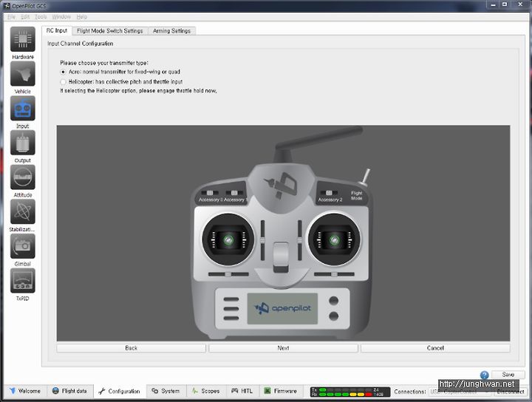
Task: Click the openpilot LCD screen on transmitter
Action: (282, 308)
